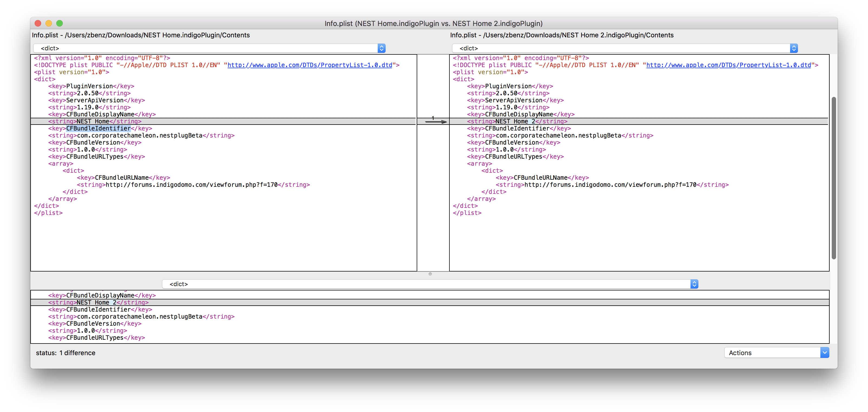Screen dimensions: 868x412
Task: Open the right pane <dict> function popup
Action: (625, 48)
